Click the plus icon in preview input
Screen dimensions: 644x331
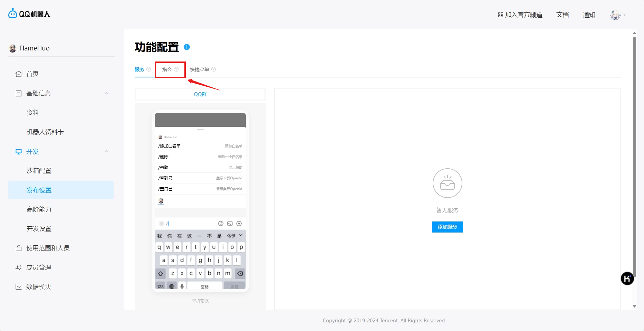(239, 224)
